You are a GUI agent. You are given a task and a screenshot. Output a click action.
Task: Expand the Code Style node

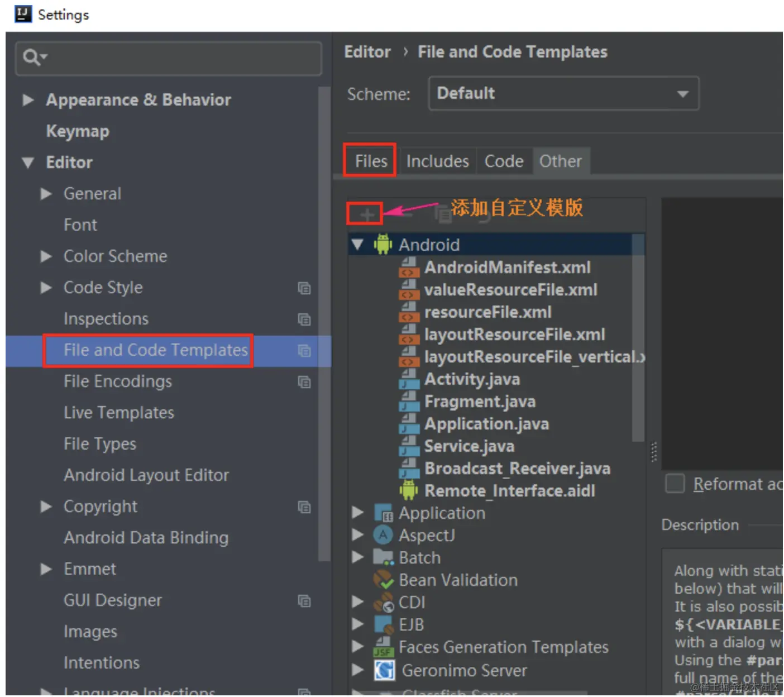click(x=46, y=288)
